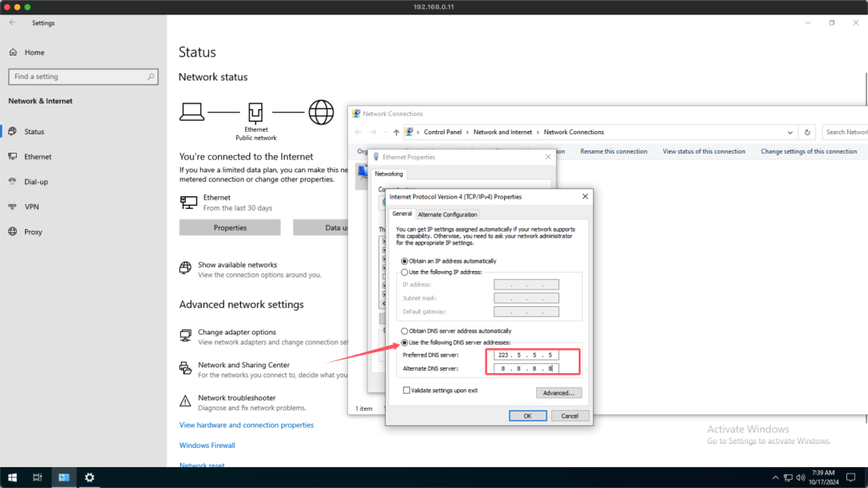Switch to Alternate Configuration tab

tap(448, 215)
